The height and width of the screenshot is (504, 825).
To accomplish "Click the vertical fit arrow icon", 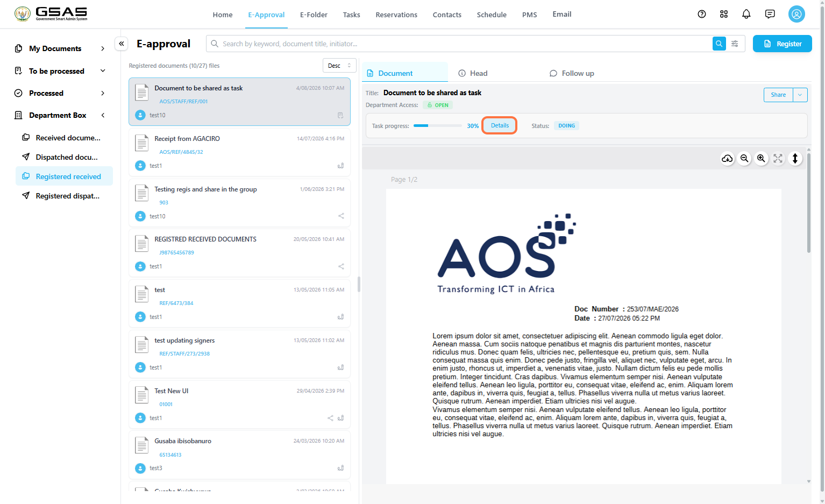I will [x=795, y=159].
